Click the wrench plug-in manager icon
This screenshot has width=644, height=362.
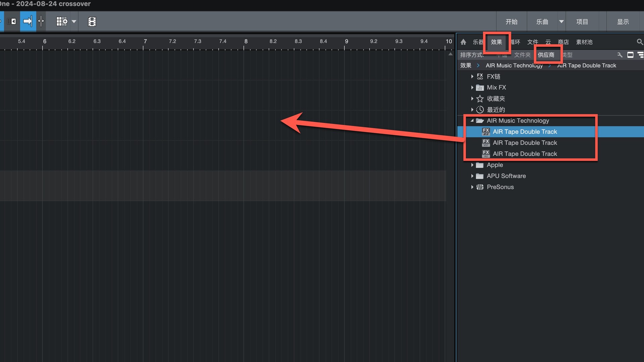(x=620, y=55)
